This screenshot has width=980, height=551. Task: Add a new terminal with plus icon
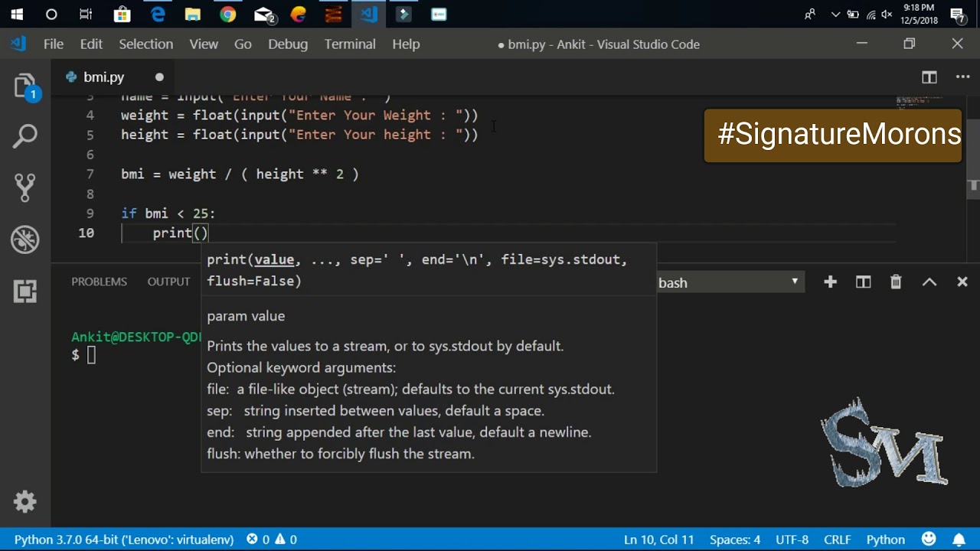click(830, 282)
